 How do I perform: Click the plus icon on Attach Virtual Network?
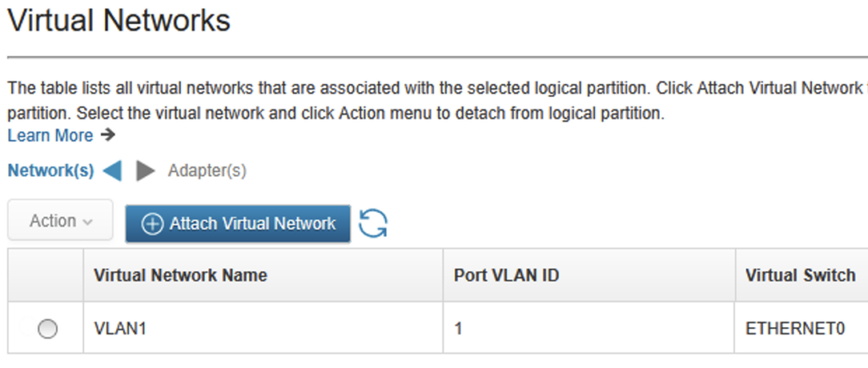[x=153, y=224]
